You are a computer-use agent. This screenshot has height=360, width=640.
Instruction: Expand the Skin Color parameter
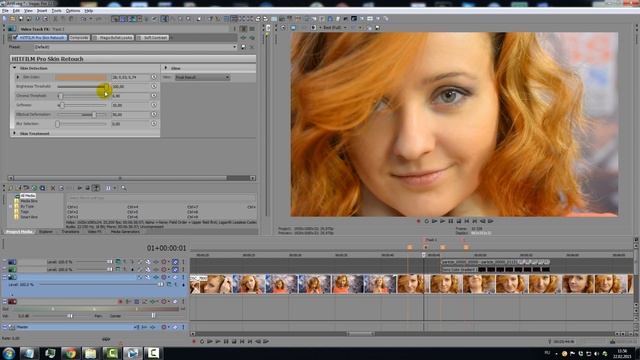(x=18, y=77)
